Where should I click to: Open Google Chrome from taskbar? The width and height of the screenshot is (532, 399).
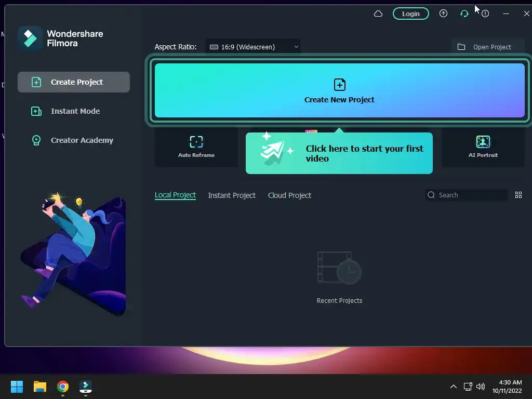point(63,387)
